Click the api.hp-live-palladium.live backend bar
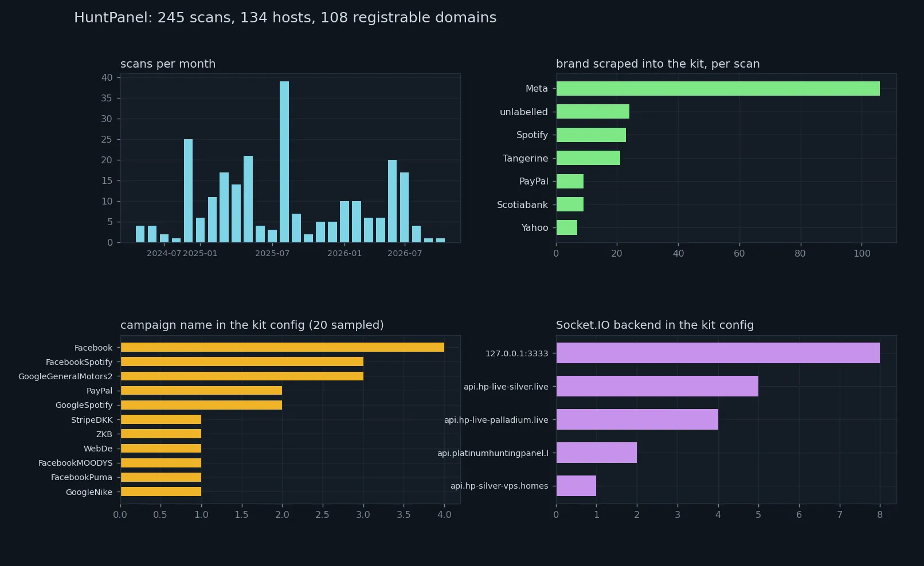Image resolution: width=924 pixels, height=566 pixels. [x=637, y=419]
